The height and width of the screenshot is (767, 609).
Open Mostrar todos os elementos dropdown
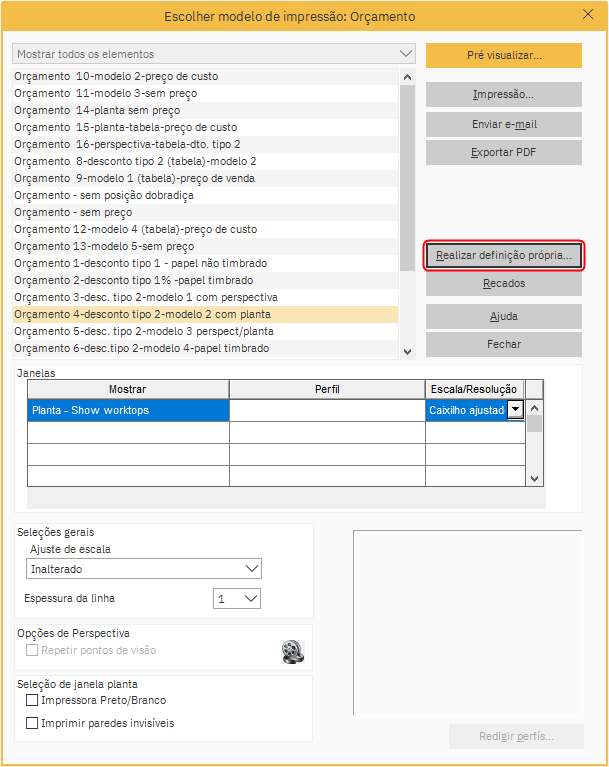[x=214, y=54]
